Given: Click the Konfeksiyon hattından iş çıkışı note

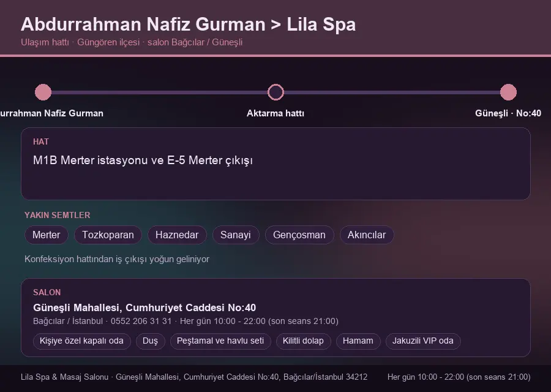Looking at the screenshot, I should coord(117,259).
